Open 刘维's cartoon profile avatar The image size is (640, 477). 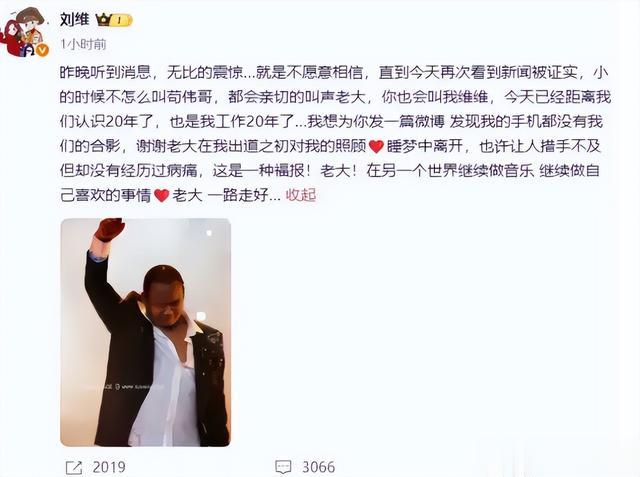[24, 32]
